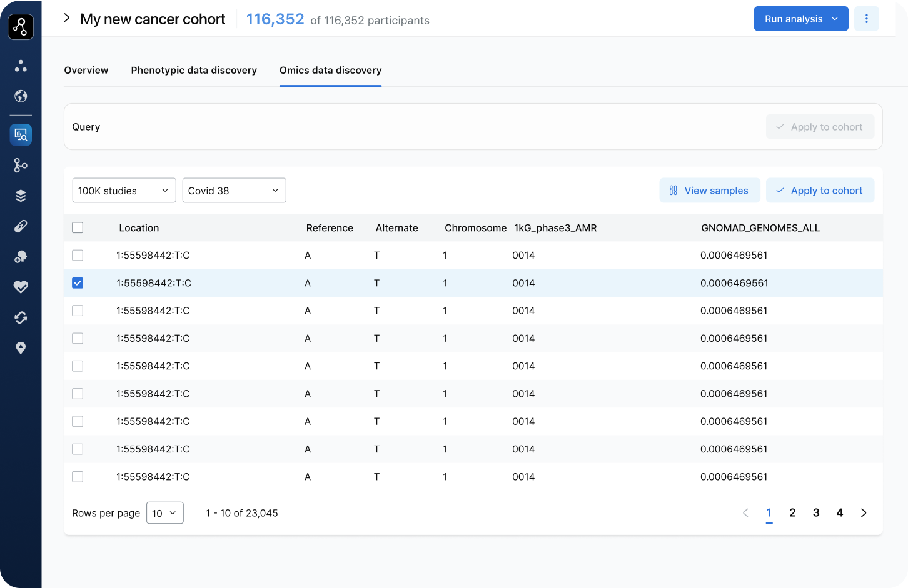Switch to the Overview tab
The width and height of the screenshot is (908, 588).
[86, 71]
